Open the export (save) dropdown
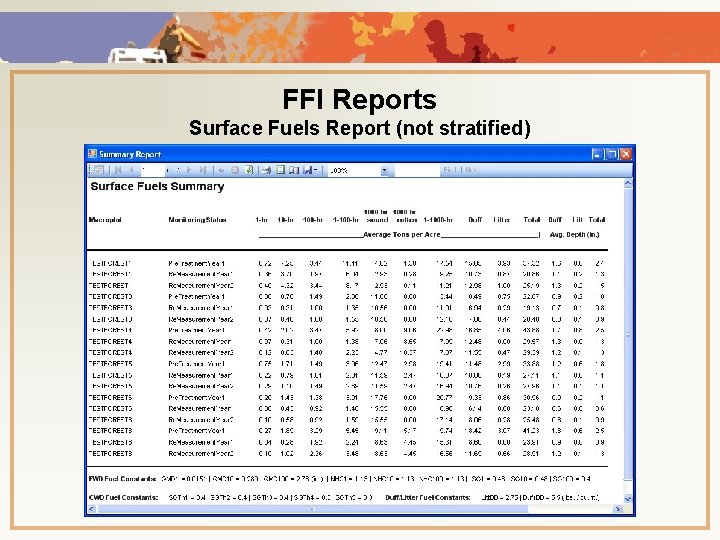Viewport: 720px width, 540px height. (310, 170)
